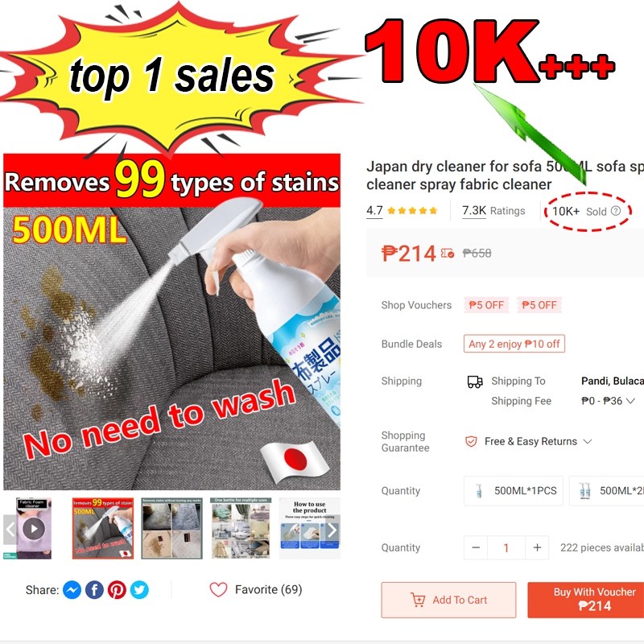Decrease quantity with minus button

coord(476,547)
